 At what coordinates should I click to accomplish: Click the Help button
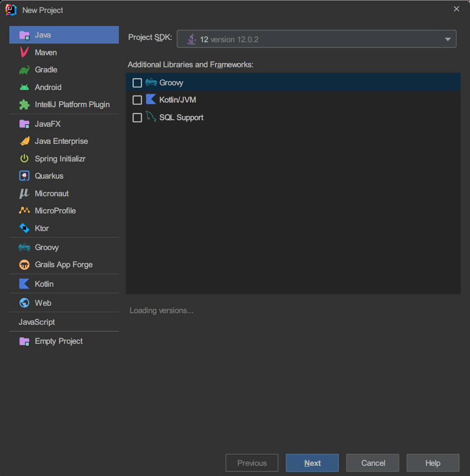(433, 463)
